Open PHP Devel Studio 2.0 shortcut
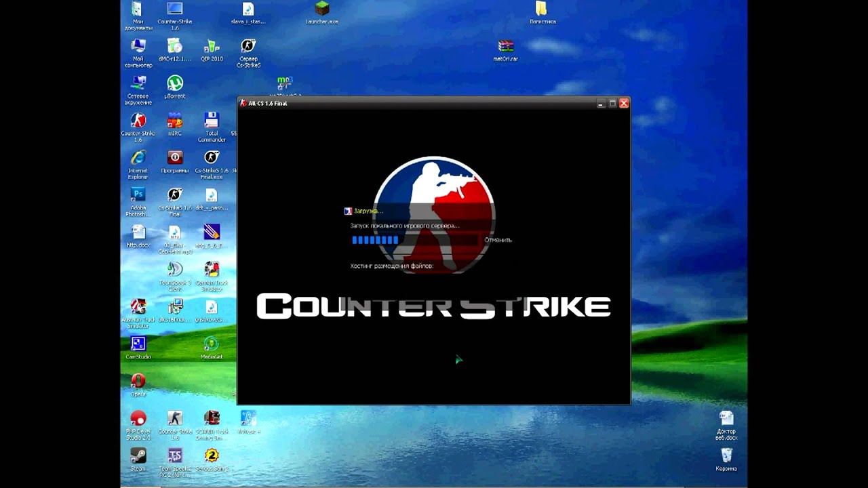 pos(138,425)
